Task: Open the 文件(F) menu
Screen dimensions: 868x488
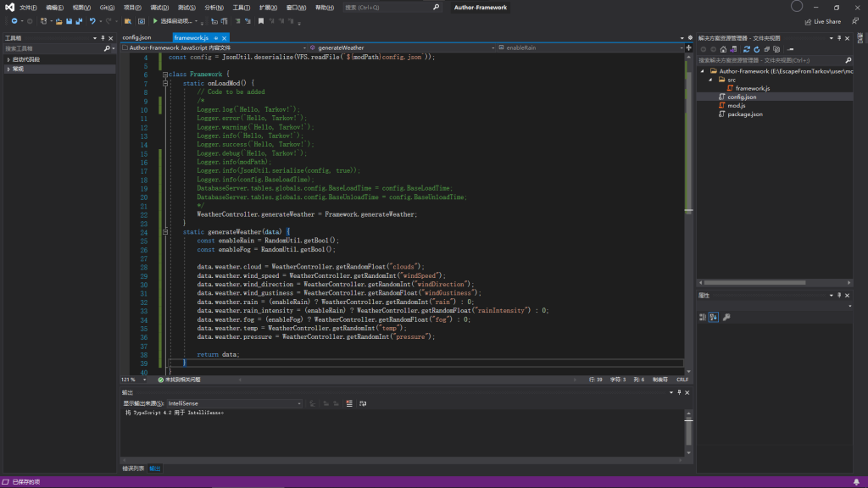Action: click(28, 7)
